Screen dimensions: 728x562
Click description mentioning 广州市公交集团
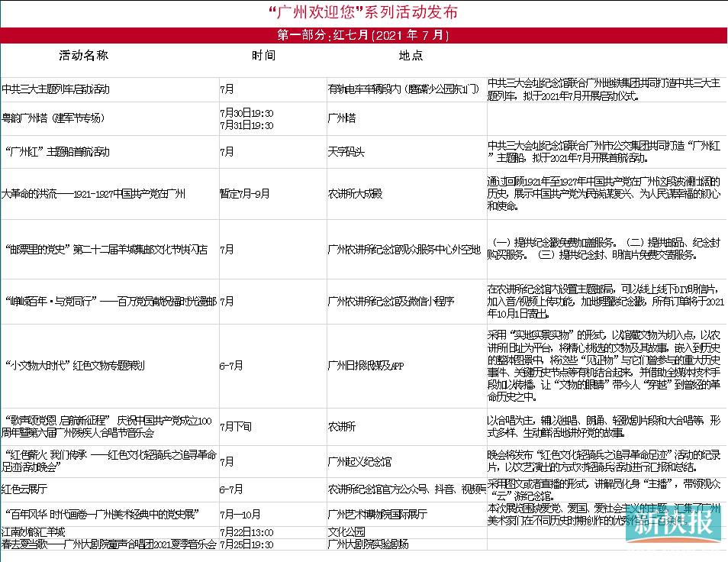pyautogui.click(x=604, y=152)
